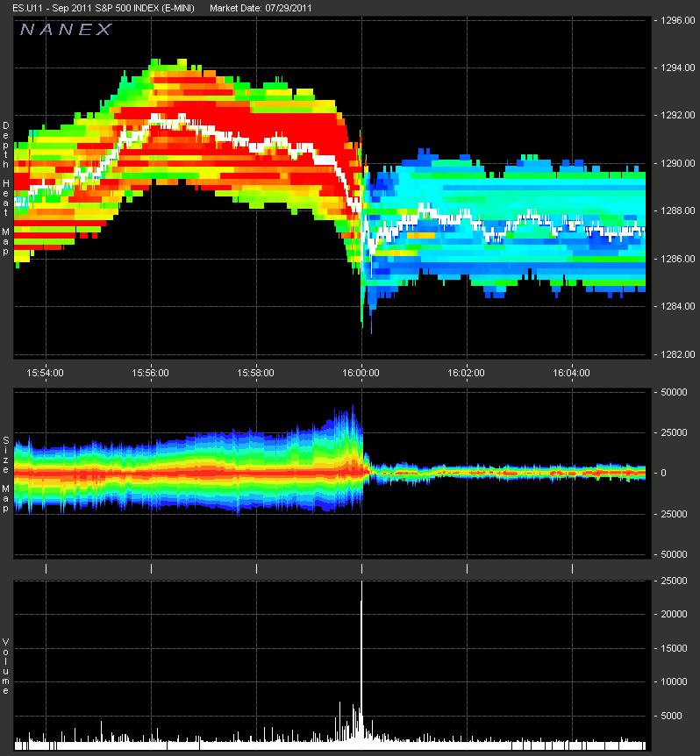Viewport: 700px width, 756px height.
Task: Click the 0 center line label on Size Map
Action: click(663, 473)
